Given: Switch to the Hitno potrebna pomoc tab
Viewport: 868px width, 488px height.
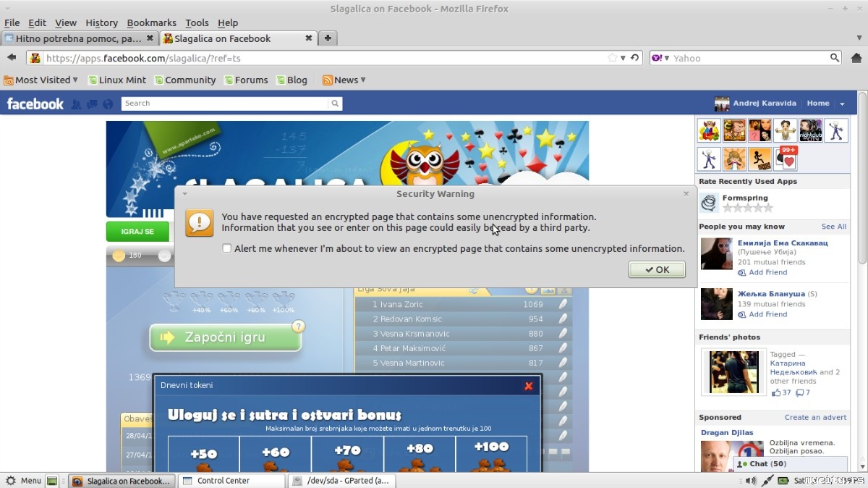Looking at the screenshot, I should pyautogui.click(x=78, y=38).
